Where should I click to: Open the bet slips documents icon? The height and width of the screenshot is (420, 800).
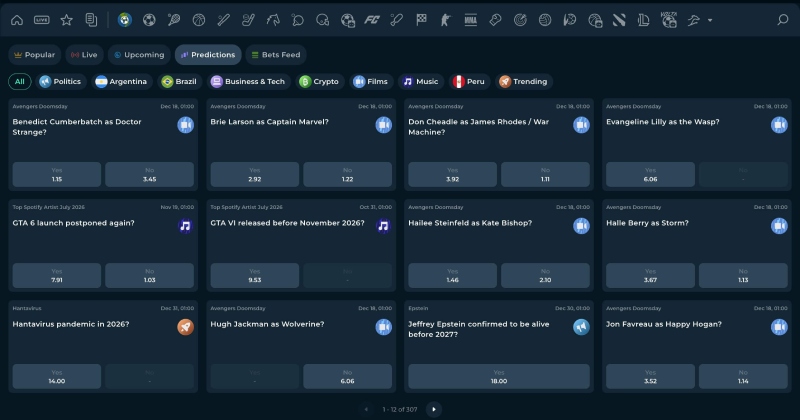point(91,20)
